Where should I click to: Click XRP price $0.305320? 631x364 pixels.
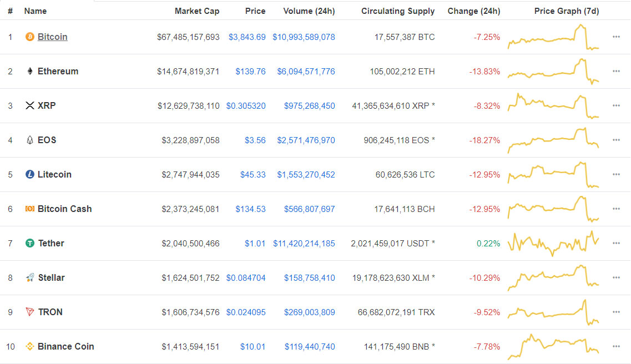point(246,106)
